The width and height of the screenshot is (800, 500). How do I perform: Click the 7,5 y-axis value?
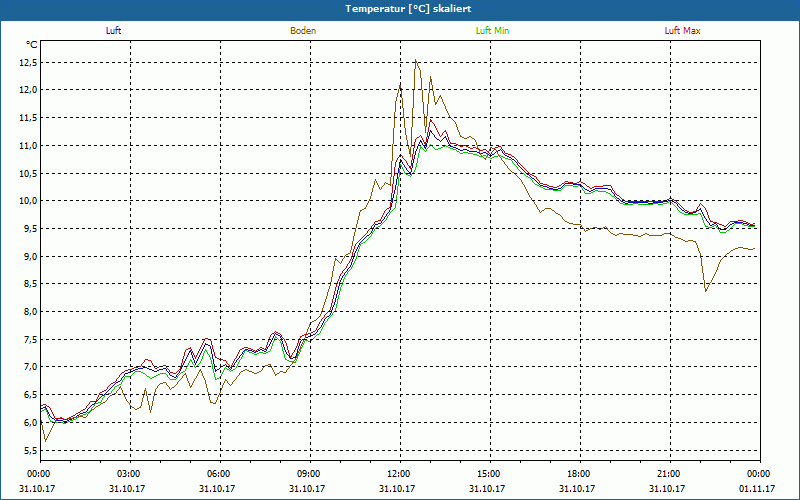[x=30, y=340]
